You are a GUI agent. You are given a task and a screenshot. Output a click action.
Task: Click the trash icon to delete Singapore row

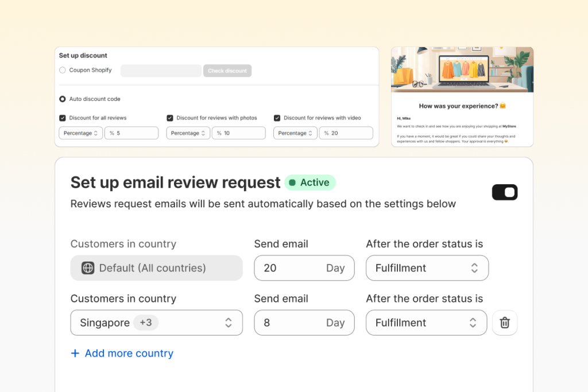point(505,323)
